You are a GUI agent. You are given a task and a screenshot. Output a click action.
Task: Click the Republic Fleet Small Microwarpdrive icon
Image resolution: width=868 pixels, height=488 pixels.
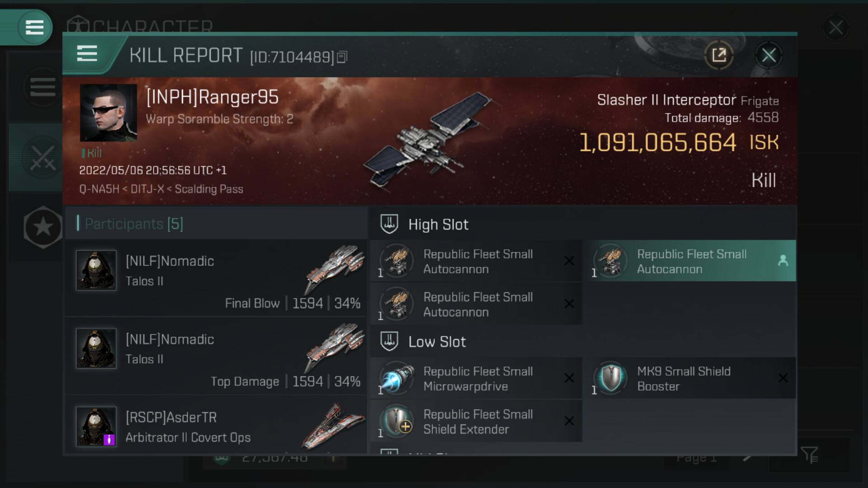(396, 378)
